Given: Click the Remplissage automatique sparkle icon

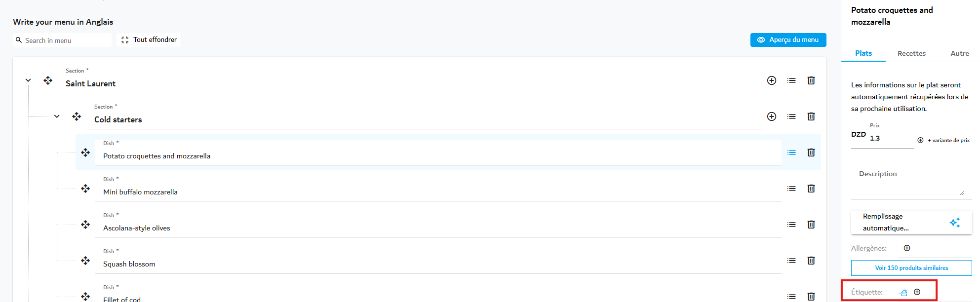Looking at the screenshot, I should click(955, 223).
